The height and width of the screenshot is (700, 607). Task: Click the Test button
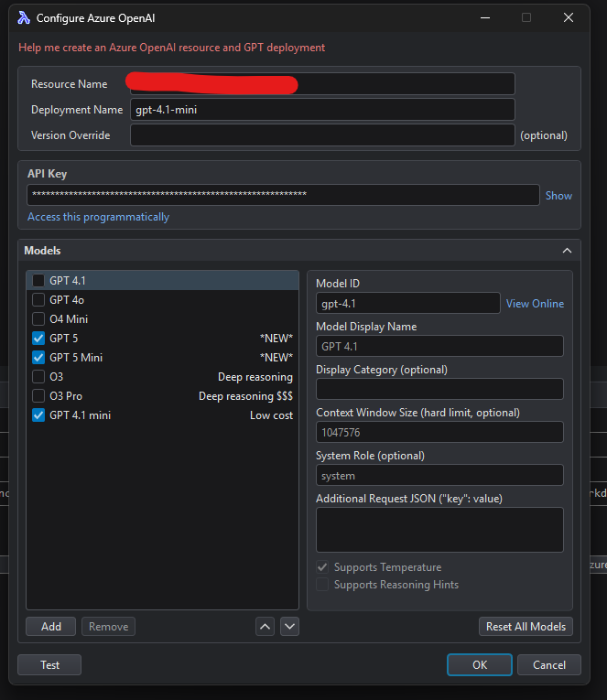click(x=49, y=664)
